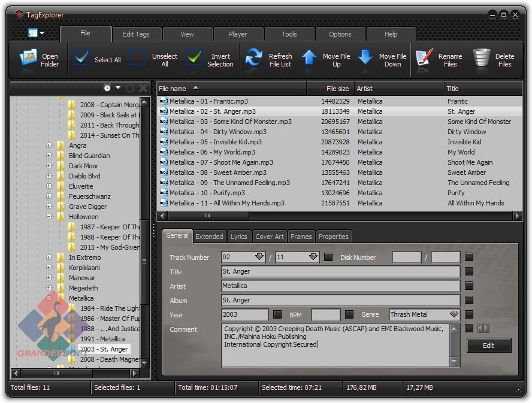Click the Refresh File List icon
The width and height of the screenshot is (532, 403).
(x=254, y=58)
